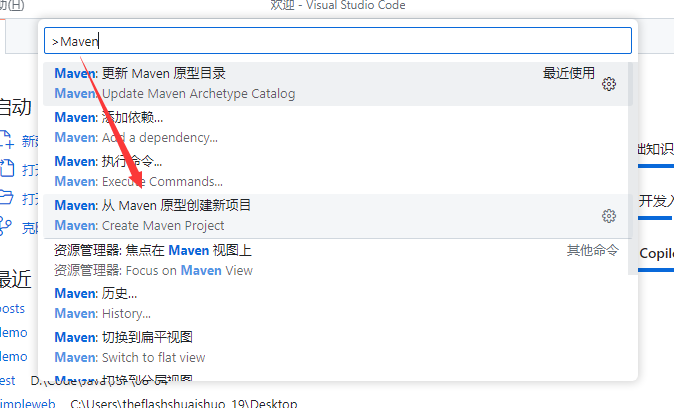Click the open folder icon on Welcome page
Image resolution: width=674 pixels, height=408 pixels.
point(8,197)
